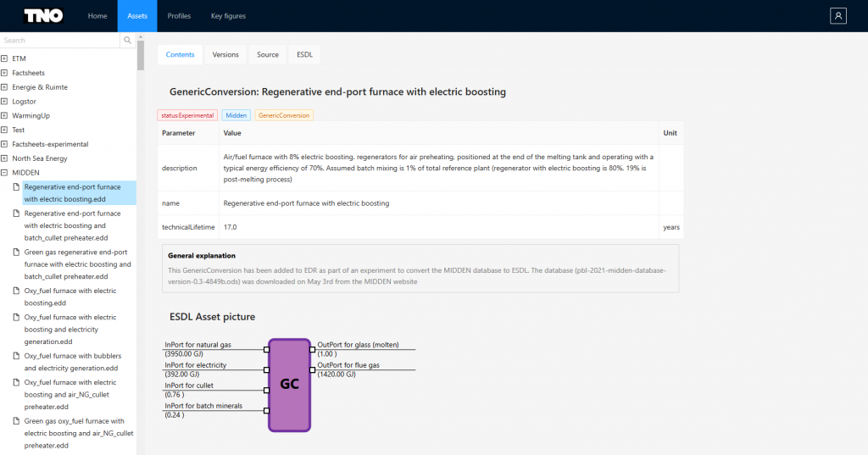Expand the North Sea Energy node
Viewport: 868px width, 455px height.
[4, 158]
